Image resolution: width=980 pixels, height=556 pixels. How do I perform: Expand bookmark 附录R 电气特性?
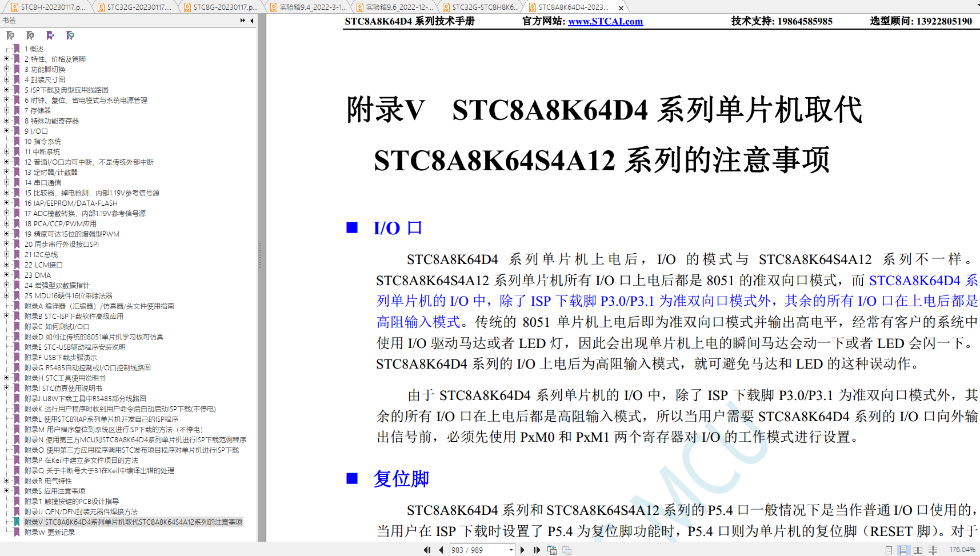pyautogui.click(x=6, y=481)
